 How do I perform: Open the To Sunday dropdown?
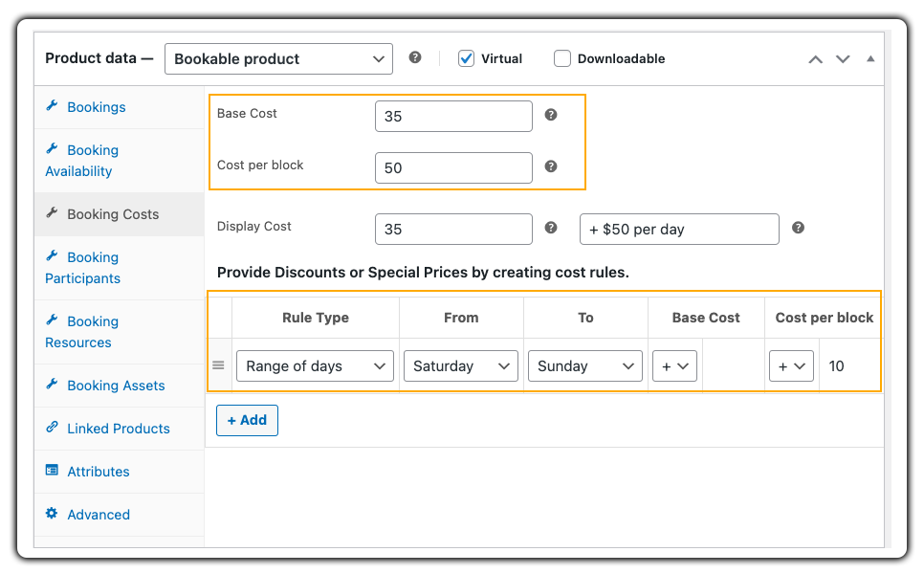click(x=585, y=366)
